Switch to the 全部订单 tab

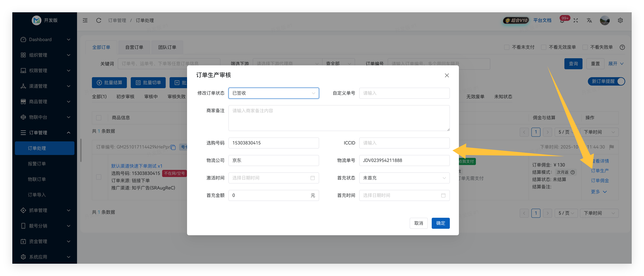tap(101, 47)
